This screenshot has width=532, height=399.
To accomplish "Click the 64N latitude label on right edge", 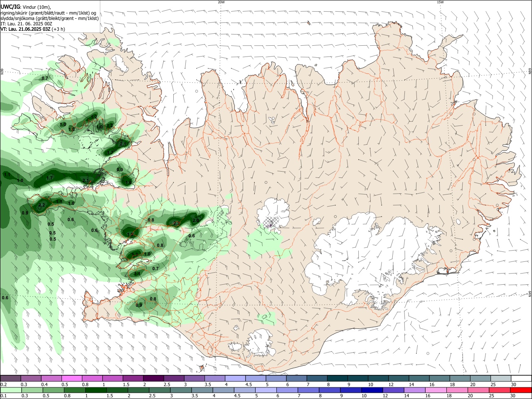I will coord(530,294).
